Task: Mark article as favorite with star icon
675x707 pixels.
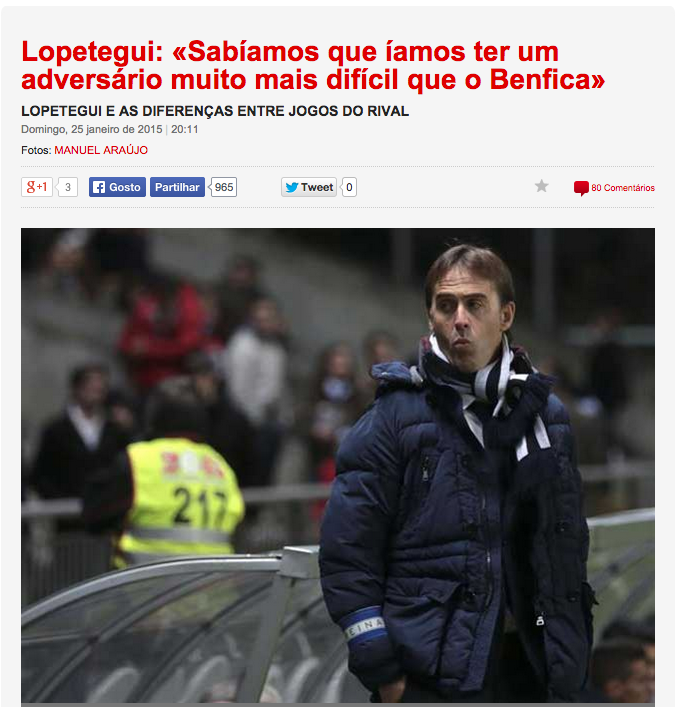Action: point(542,186)
